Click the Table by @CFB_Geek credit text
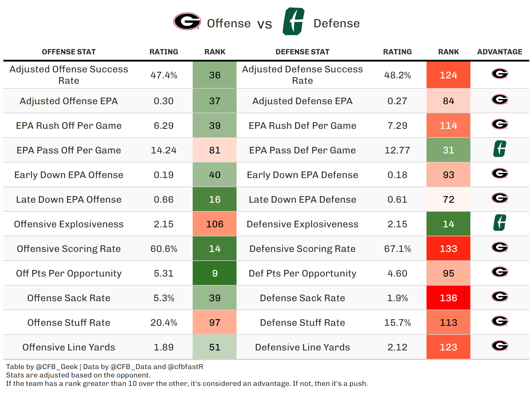The width and height of the screenshot is (532, 394). point(42,367)
